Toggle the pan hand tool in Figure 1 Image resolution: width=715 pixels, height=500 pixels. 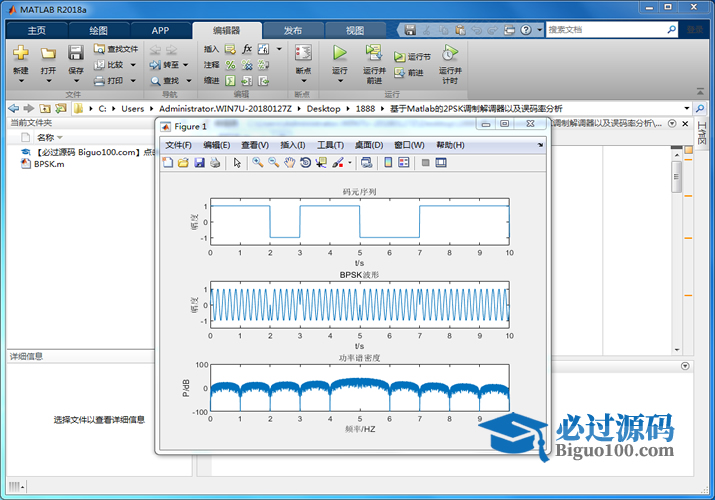(x=289, y=162)
